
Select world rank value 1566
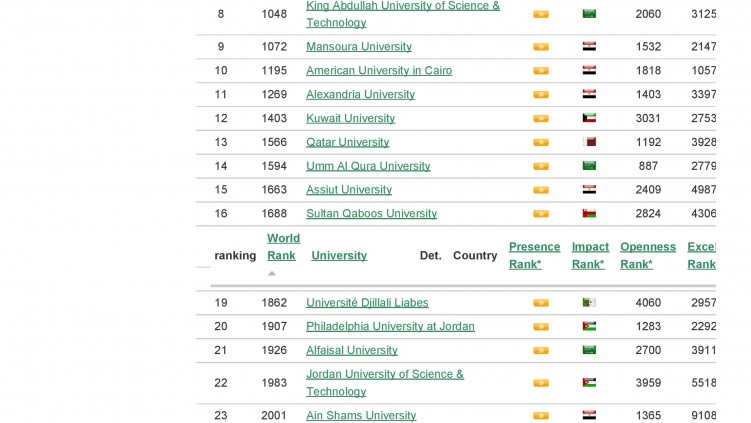pyautogui.click(x=274, y=142)
